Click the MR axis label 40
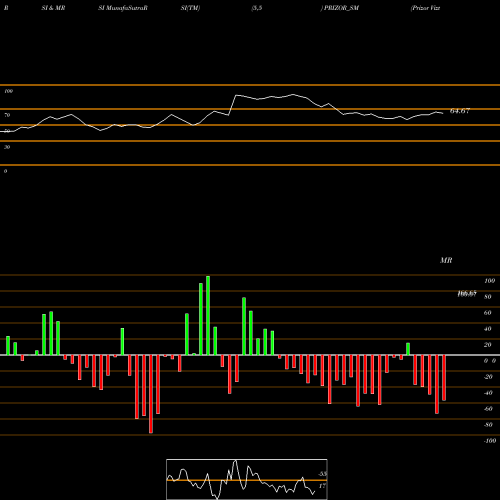Screen dimensions: 500x500 click(488, 329)
